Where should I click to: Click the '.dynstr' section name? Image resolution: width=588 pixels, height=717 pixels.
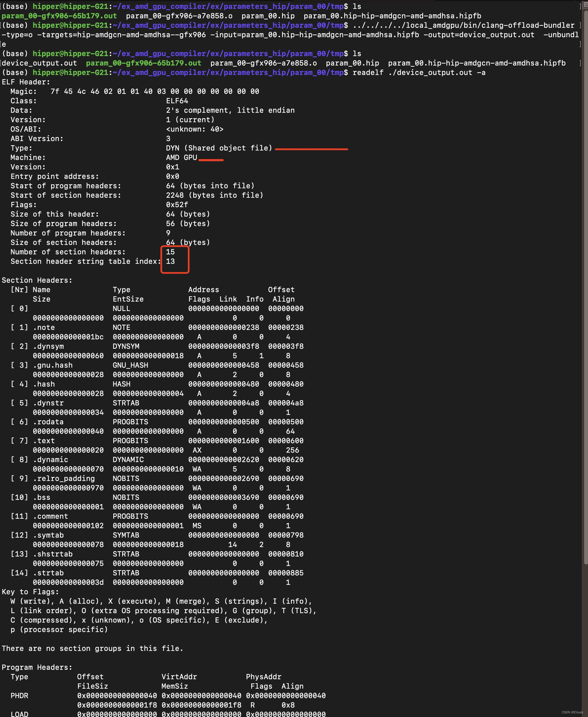pos(48,403)
